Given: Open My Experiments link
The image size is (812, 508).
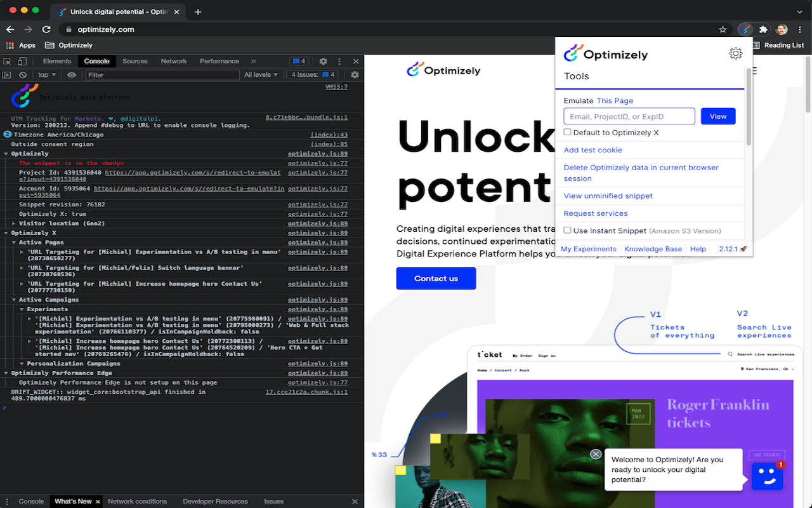Looking at the screenshot, I should point(589,249).
